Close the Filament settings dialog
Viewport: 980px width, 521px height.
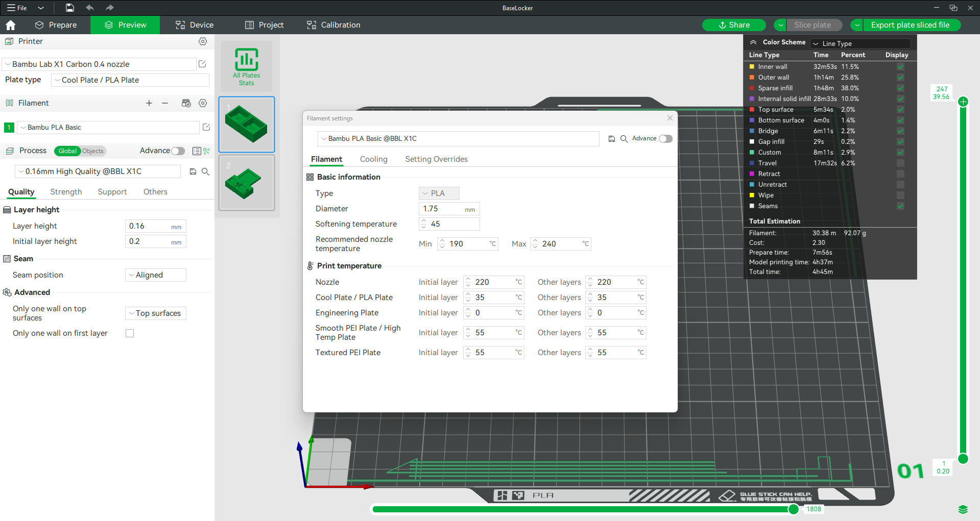(670, 118)
